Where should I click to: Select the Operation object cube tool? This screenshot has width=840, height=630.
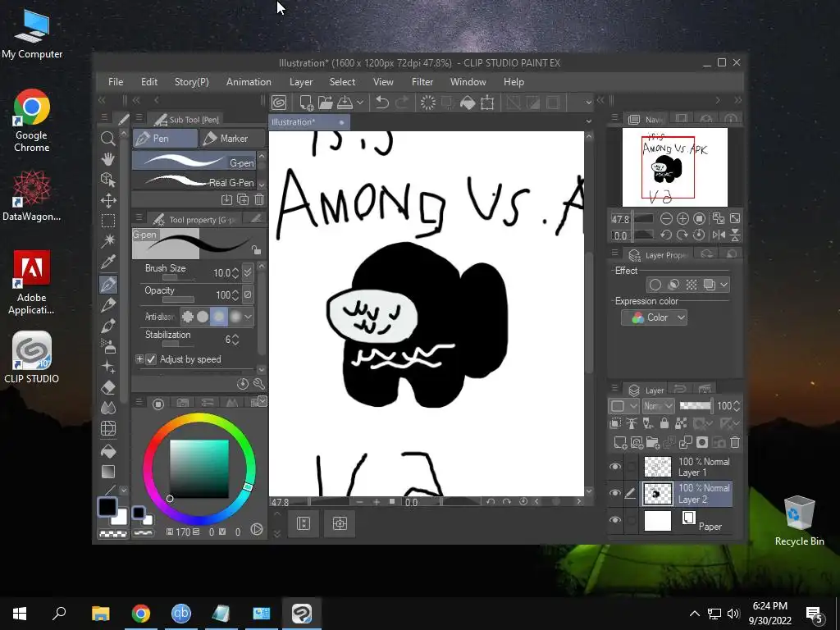coord(108,180)
